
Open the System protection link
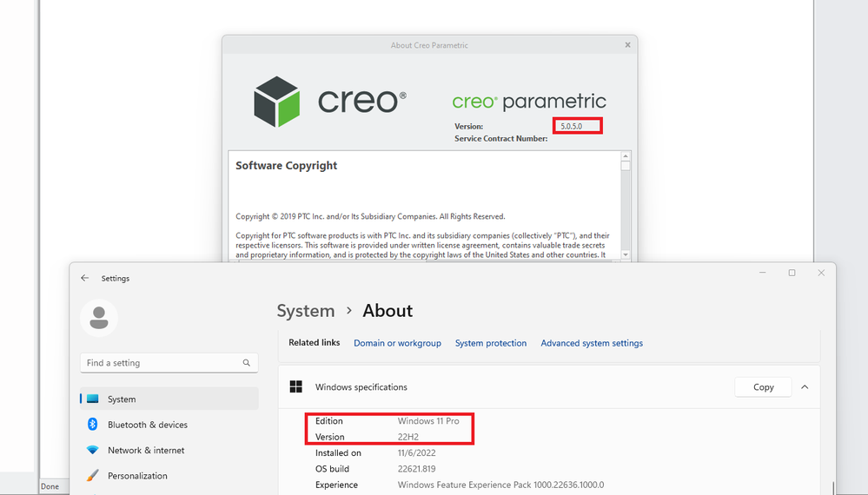coord(490,343)
